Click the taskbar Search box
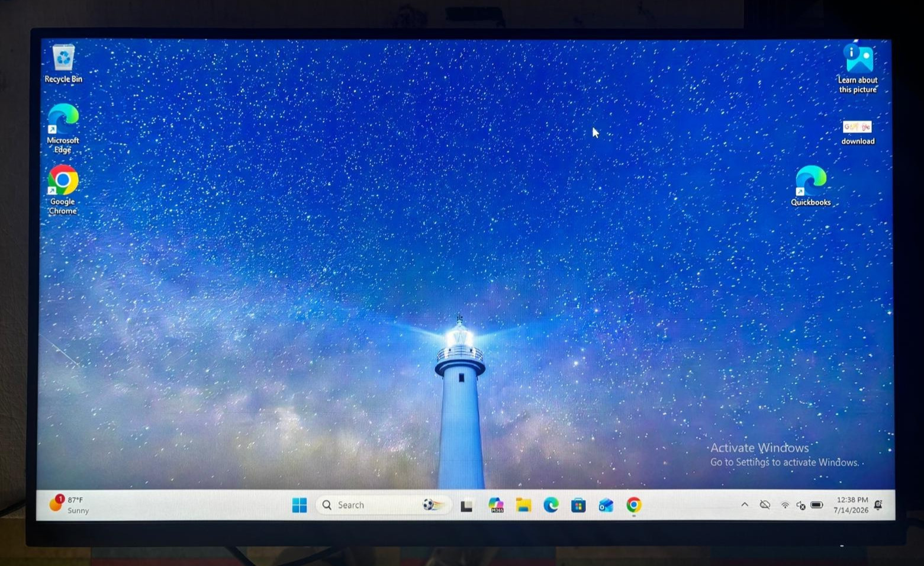This screenshot has height=566, width=924. 384,505
